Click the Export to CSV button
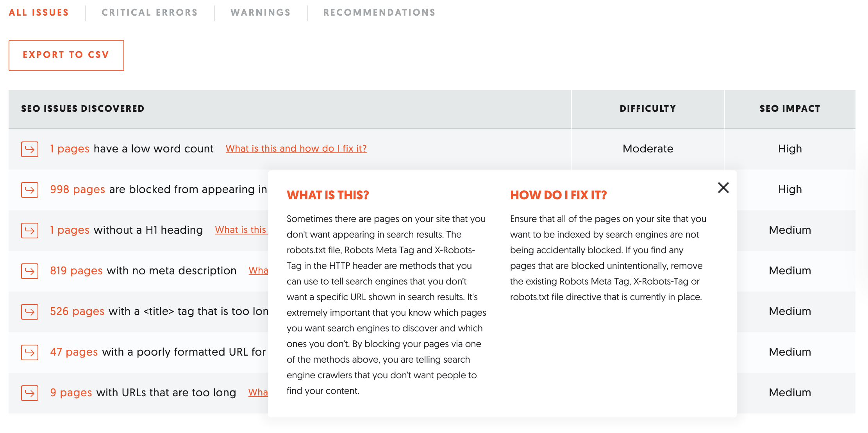Screen dimensions: 868x433 pyautogui.click(x=66, y=55)
